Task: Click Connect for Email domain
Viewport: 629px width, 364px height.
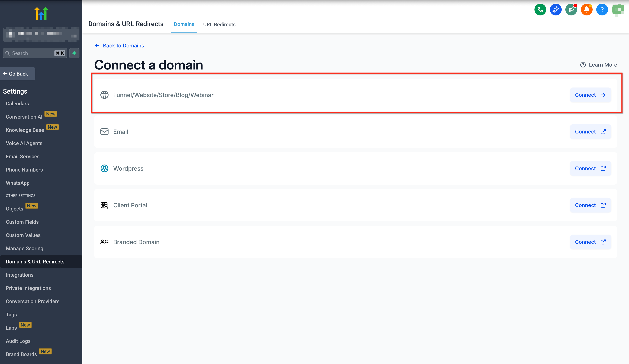Action: 590,132
